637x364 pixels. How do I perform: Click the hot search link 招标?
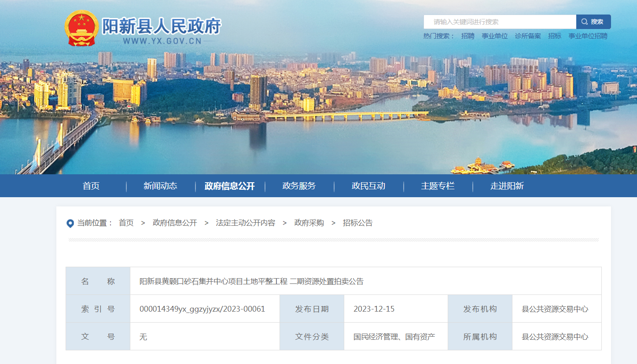[x=555, y=36]
